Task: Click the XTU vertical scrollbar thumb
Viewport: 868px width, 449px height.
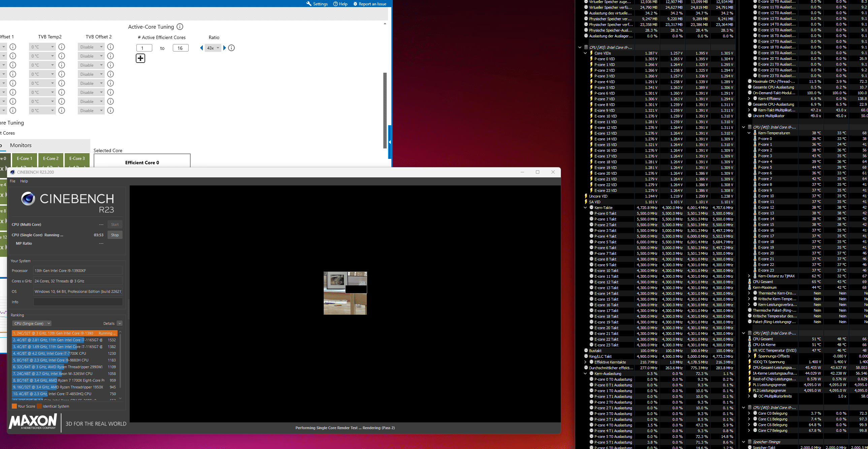Action: click(x=385, y=110)
